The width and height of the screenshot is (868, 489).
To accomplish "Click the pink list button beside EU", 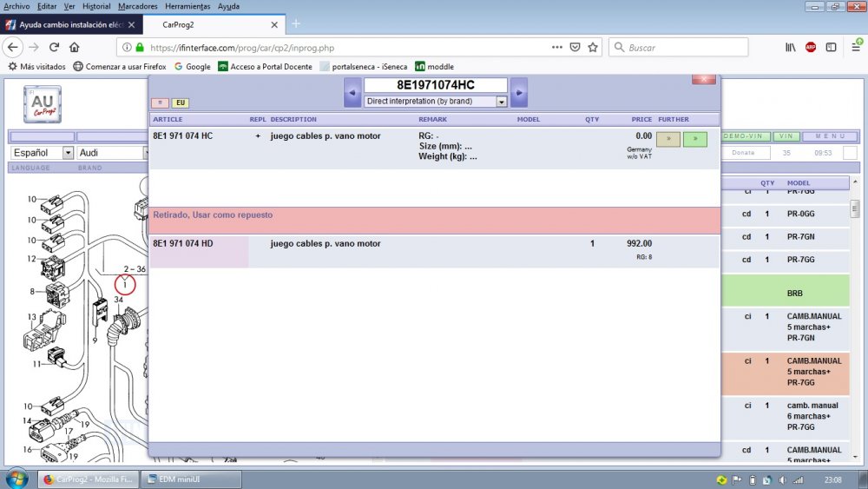I will click(x=160, y=103).
